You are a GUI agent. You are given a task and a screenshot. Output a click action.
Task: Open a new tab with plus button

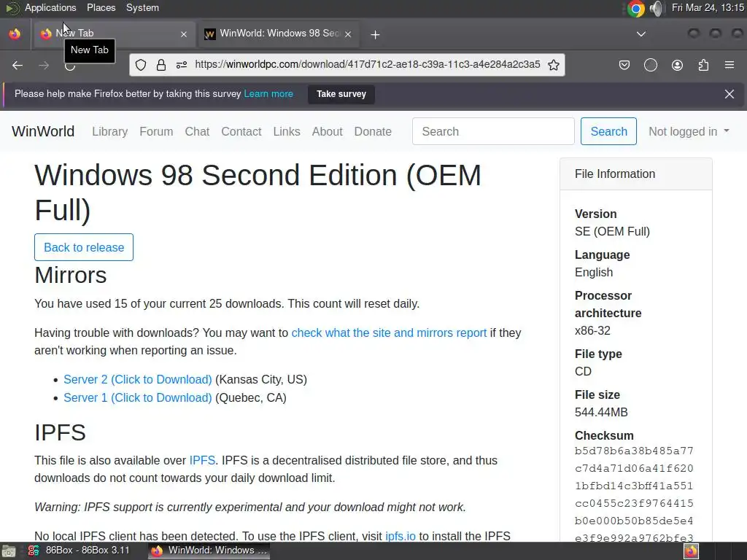tap(376, 34)
